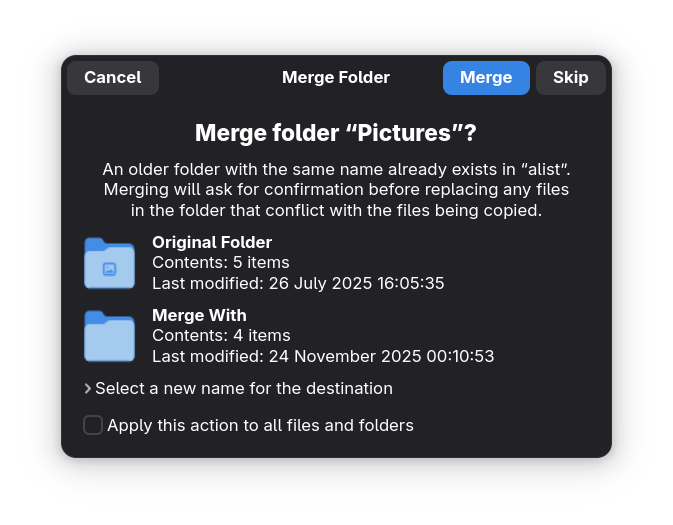Image resolution: width=673 pixels, height=525 pixels.
Task: Click the 'Merge folder "Pictures"?' heading
Action: point(336,133)
